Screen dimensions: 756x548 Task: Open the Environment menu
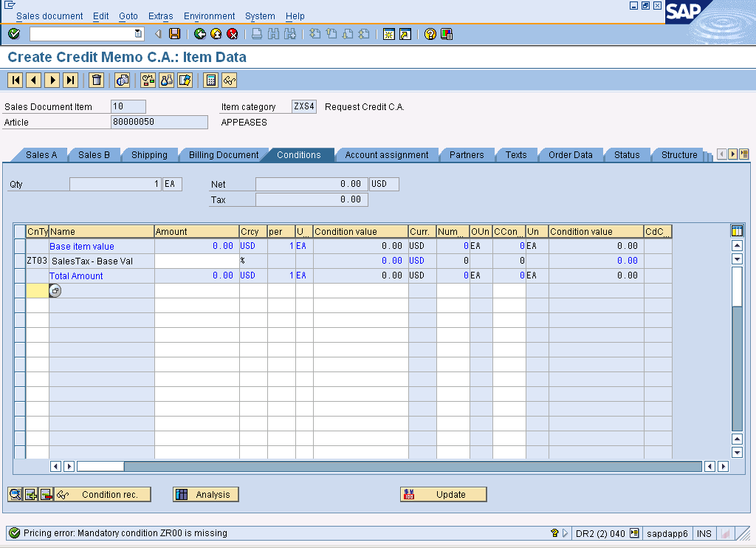(209, 16)
